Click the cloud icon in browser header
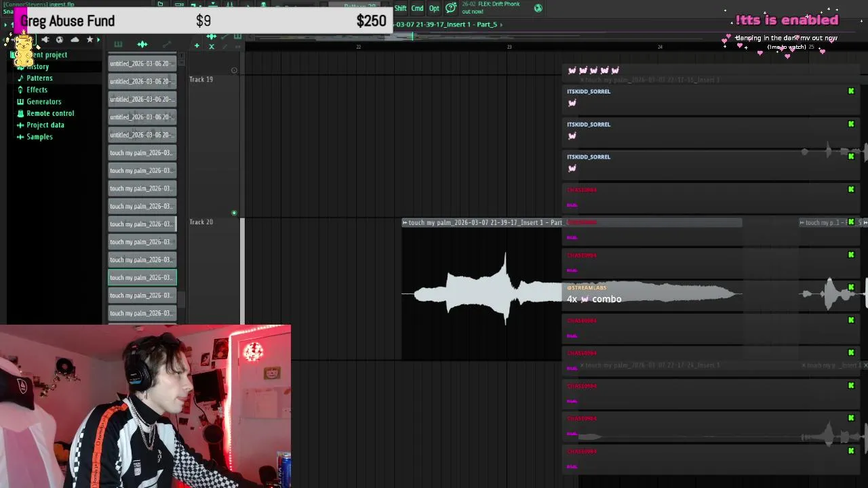 75,40
